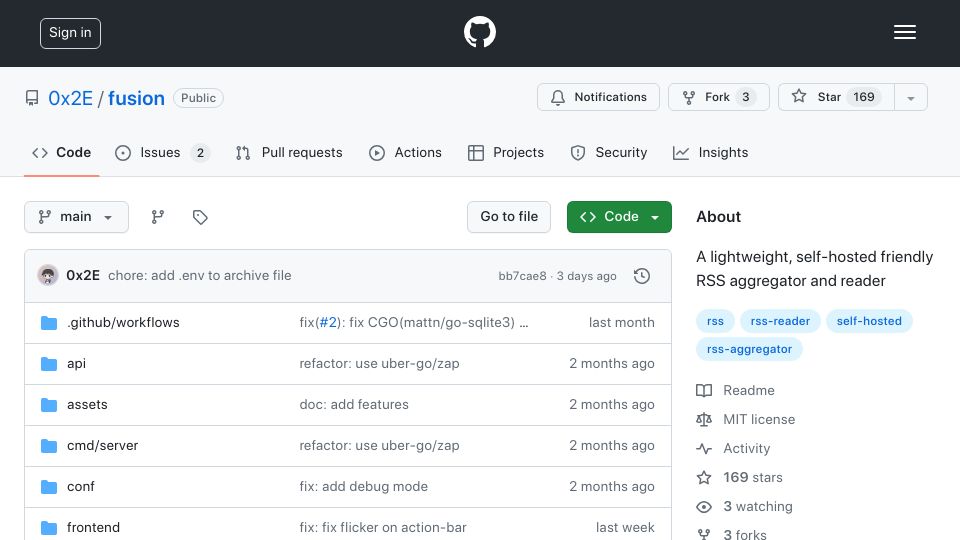This screenshot has height=540, width=960.
Task: Open the assets folder
Action: (x=87, y=405)
